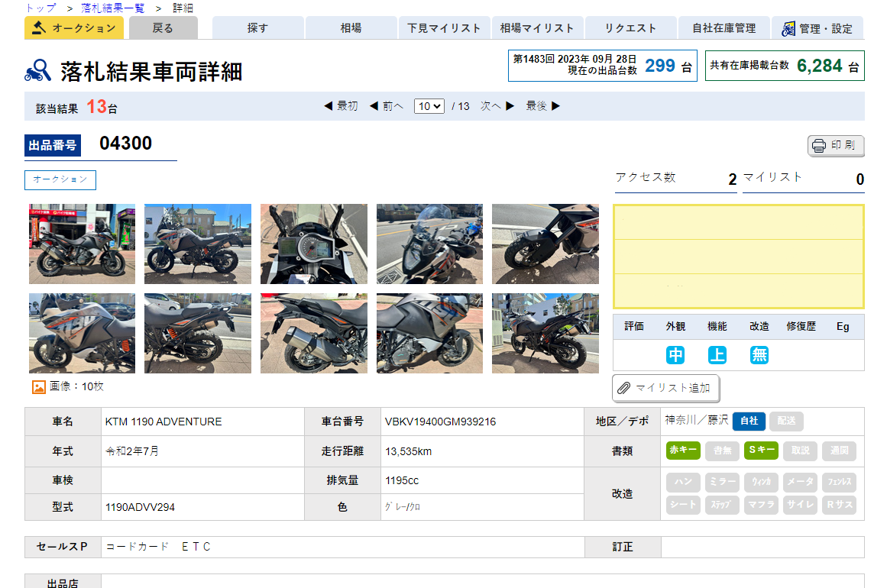887x588 pixels.
Task: Open the 探す tab
Action: click(x=258, y=27)
